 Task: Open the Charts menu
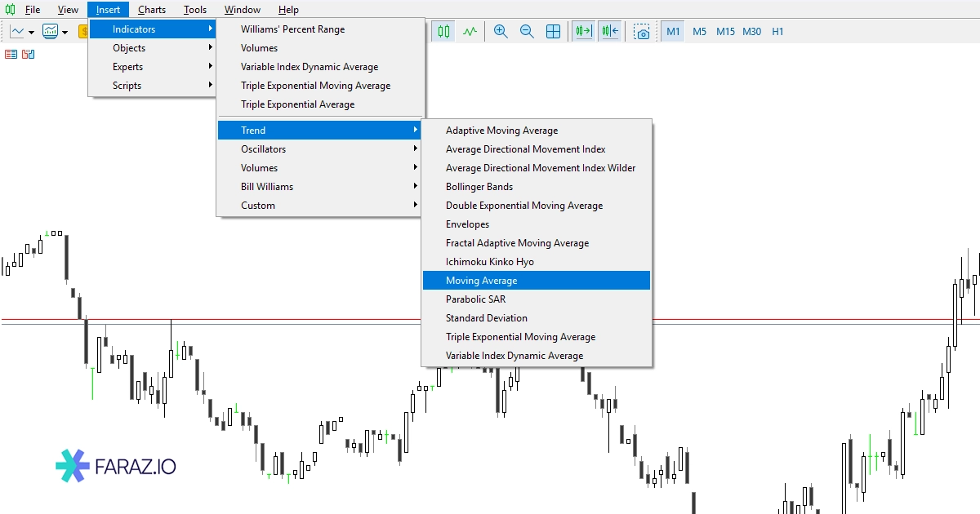[151, 10]
